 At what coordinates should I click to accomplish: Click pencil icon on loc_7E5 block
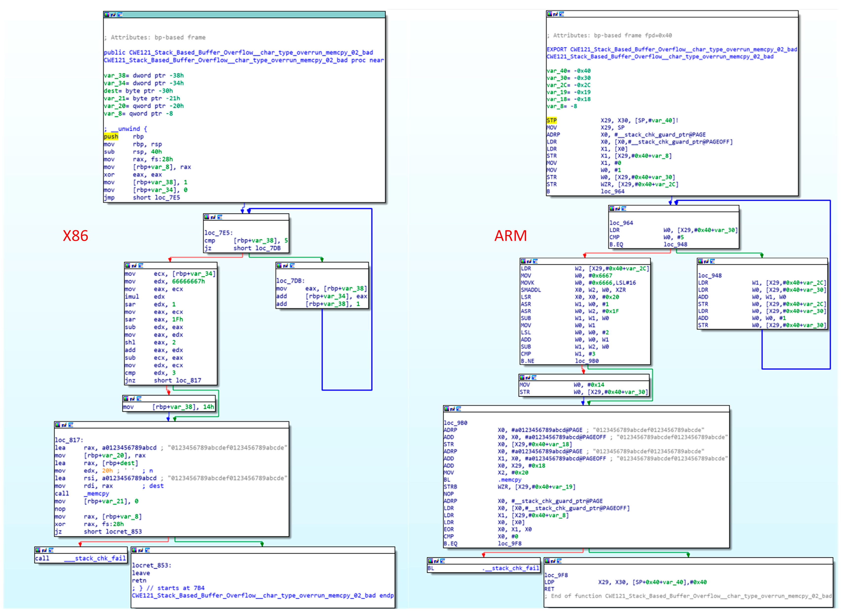(x=213, y=217)
